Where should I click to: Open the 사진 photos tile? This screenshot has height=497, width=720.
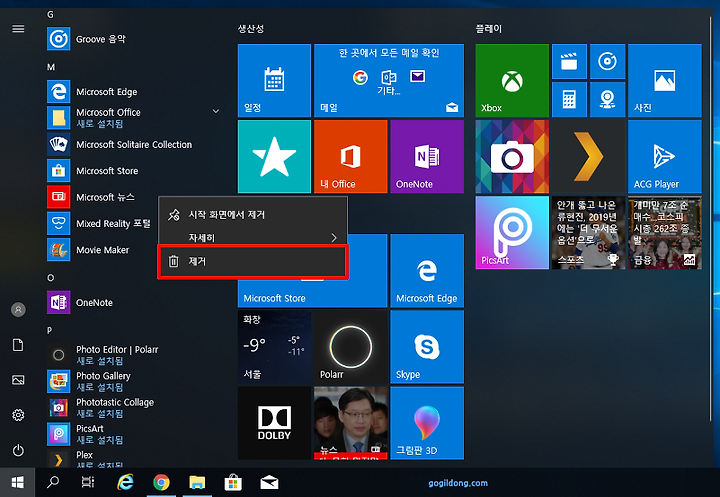(664, 80)
